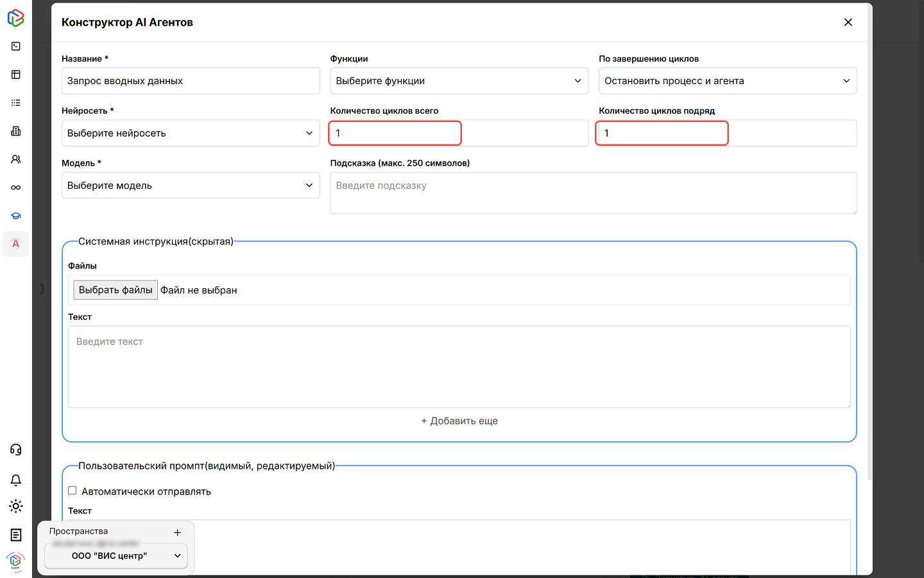Screen dimensions: 924x578
Task: Close the Конструктор AI Агентов dialog
Action: pos(848,22)
